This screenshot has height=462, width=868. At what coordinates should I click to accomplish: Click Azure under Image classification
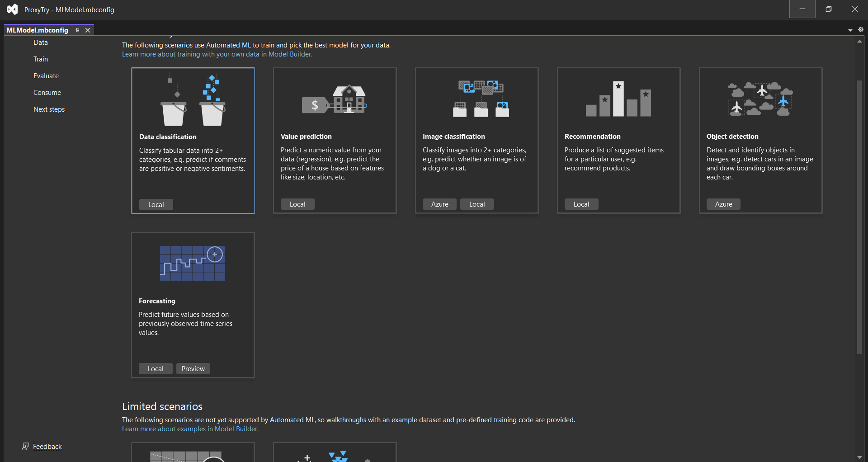(x=439, y=204)
